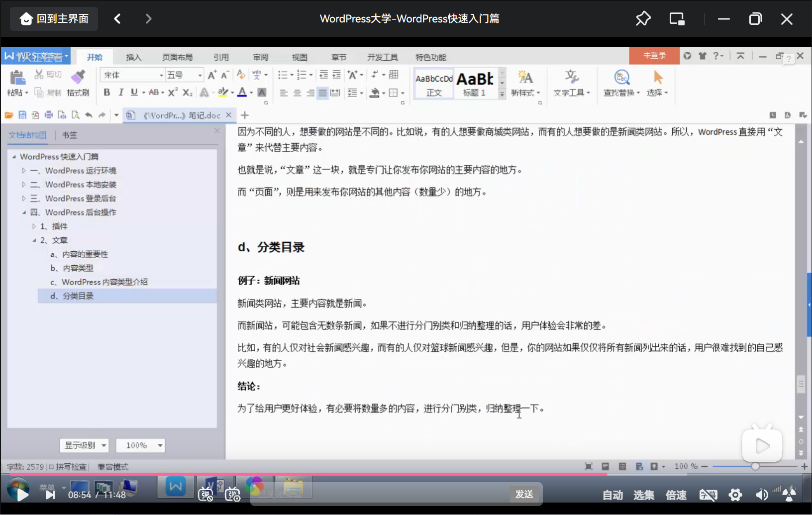Screen dimensions: 812x515
Task: Toggle spell check option in status bar
Action: point(68,467)
